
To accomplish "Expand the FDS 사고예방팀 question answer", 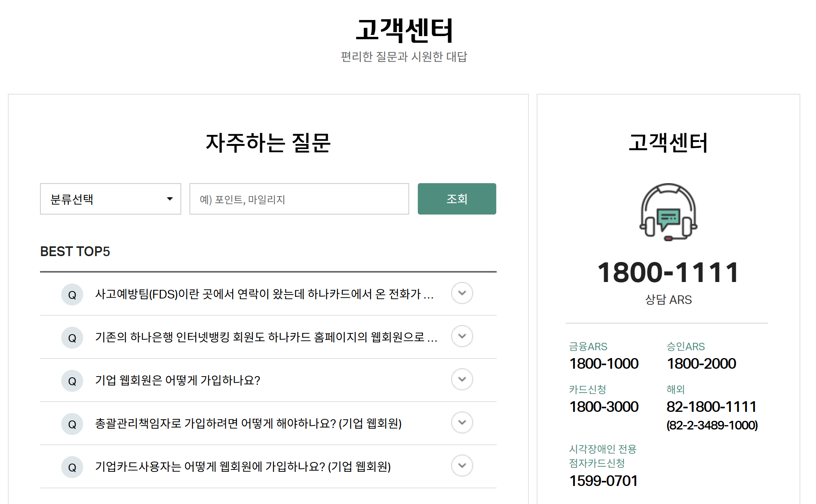I will tap(462, 293).
